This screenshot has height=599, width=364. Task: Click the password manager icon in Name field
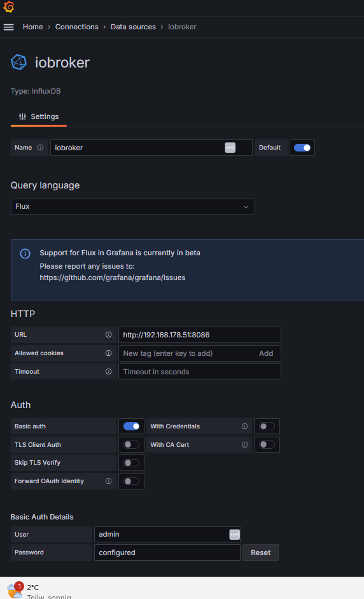pyautogui.click(x=230, y=148)
